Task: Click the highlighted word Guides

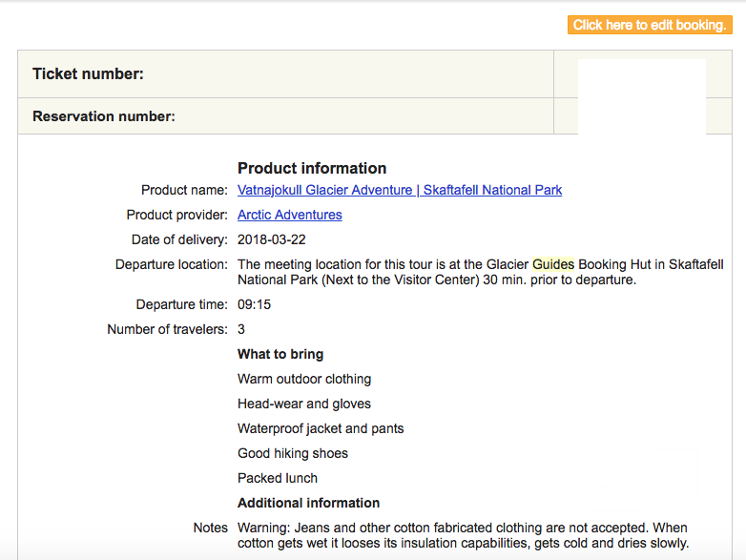Action: 553,264
